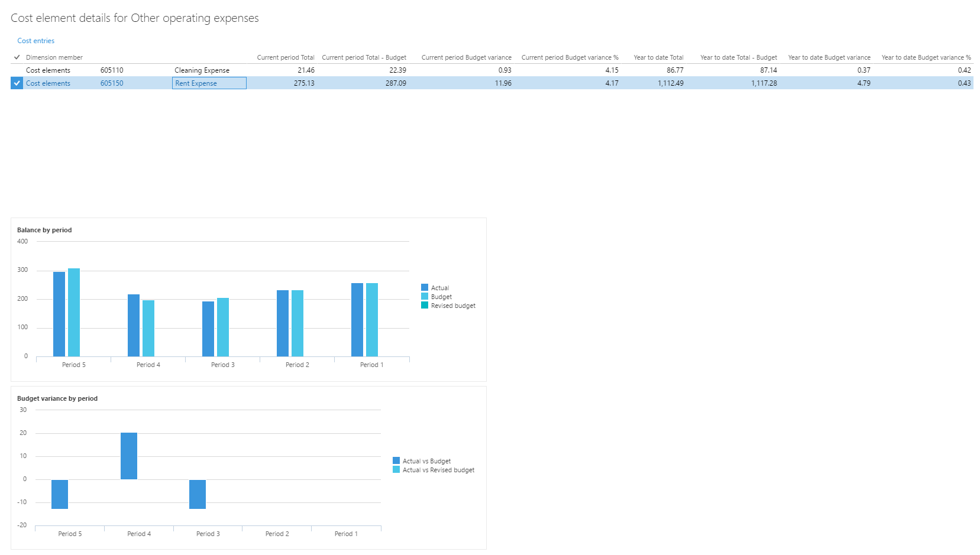Click the Actual vs Budget legend swatch
This screenshot has width=980, height=555.
[x=396, y=460]
